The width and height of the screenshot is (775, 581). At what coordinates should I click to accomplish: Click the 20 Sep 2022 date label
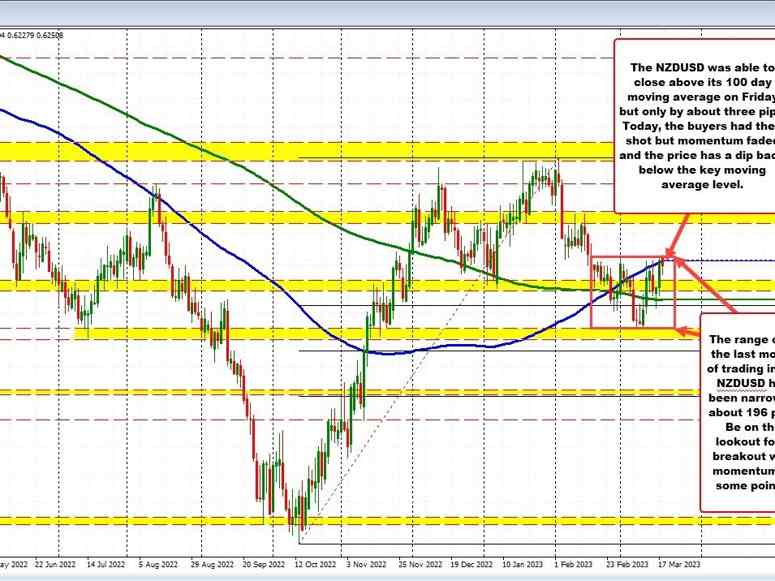(x=264, y=564)
